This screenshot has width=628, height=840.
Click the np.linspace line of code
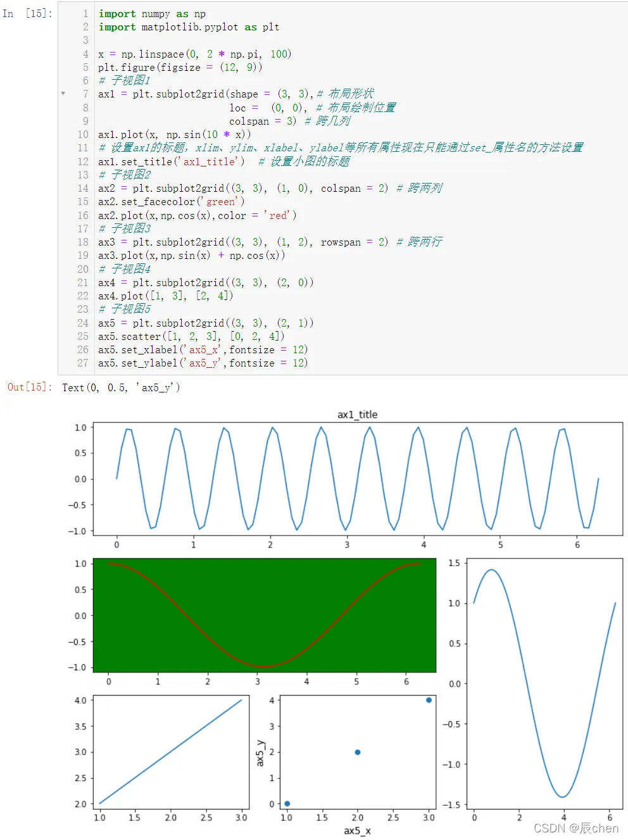pyautogui.click(x=195, y=54)
